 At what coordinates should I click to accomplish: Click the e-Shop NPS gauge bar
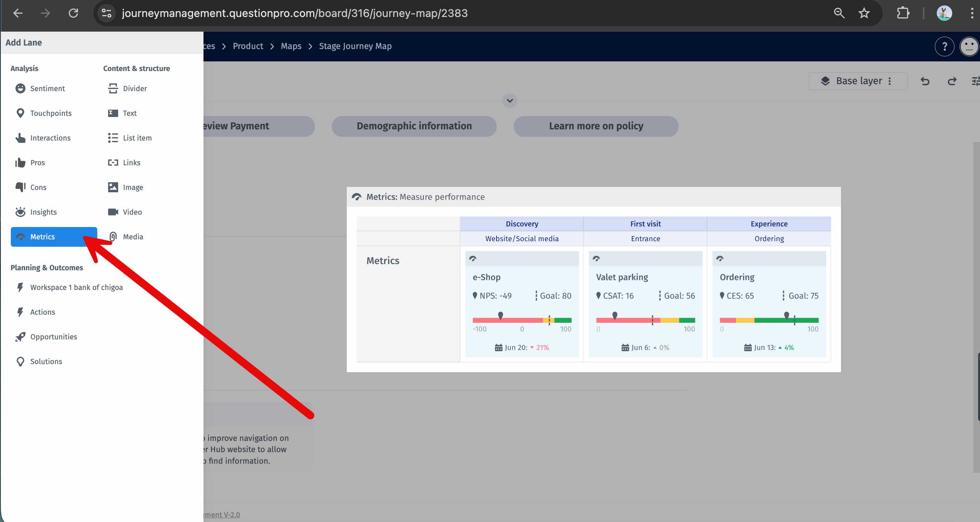click(x=522, y=320)
